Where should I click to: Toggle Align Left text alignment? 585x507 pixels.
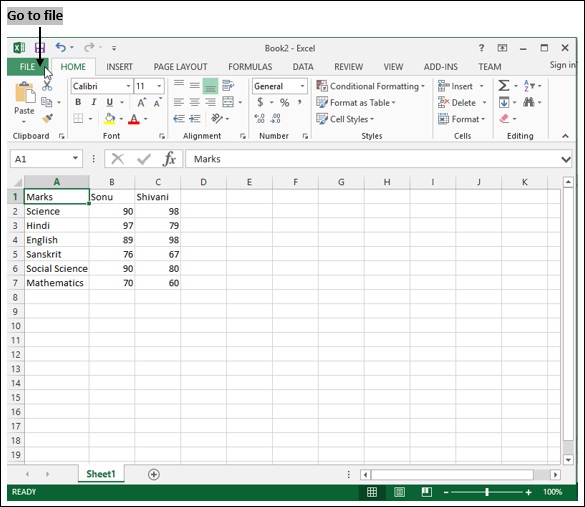point(179,102)
